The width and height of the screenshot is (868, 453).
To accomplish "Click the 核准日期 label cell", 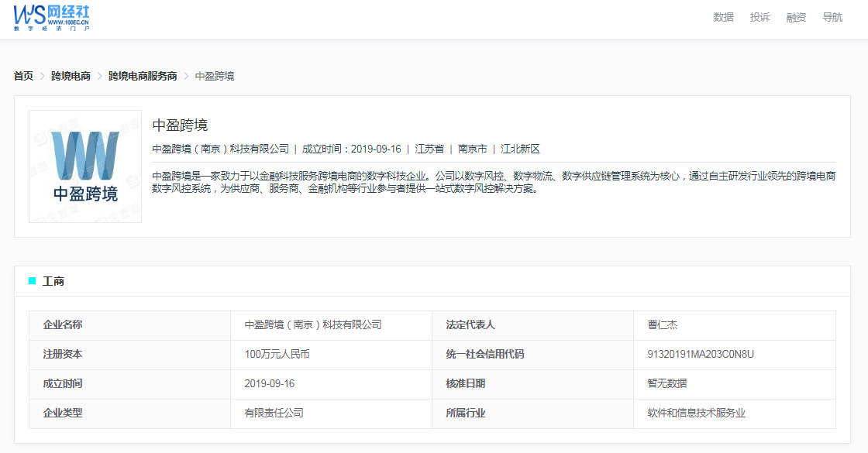I will point(532,384).
